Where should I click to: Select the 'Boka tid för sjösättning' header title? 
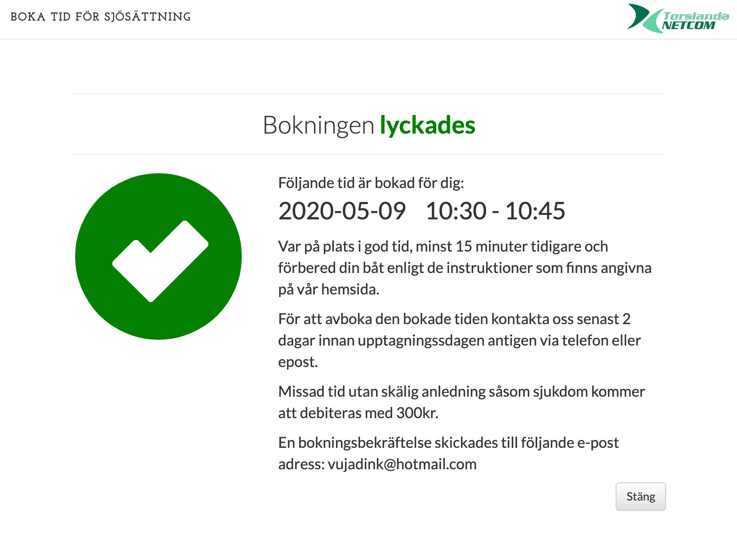coord(101,17)
